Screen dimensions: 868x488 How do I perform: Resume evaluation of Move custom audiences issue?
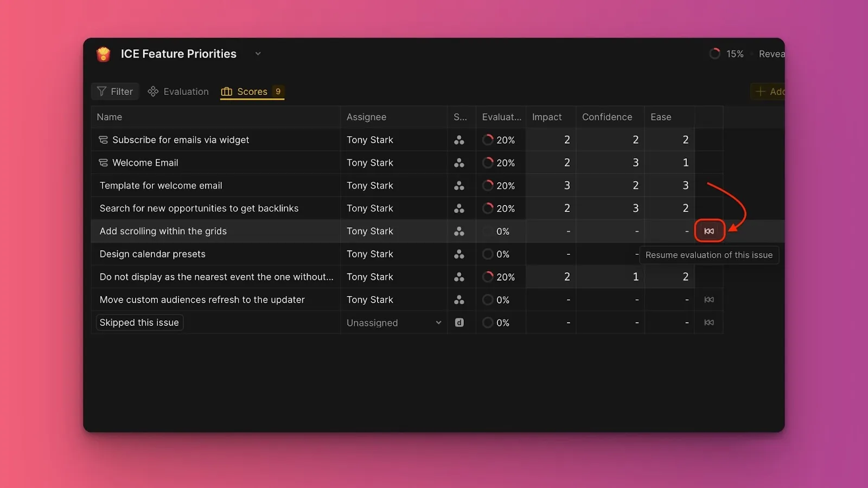pos(709,300)
